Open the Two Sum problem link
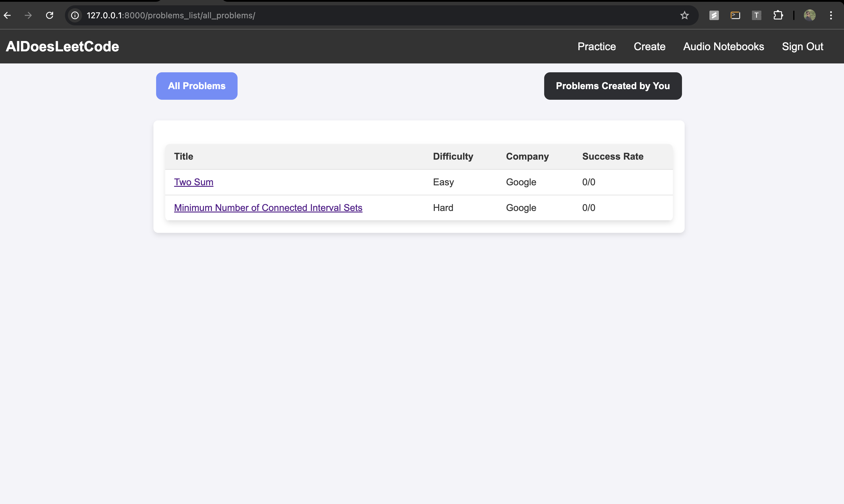Screen dimensions: 844x504 tap(194, 182)
